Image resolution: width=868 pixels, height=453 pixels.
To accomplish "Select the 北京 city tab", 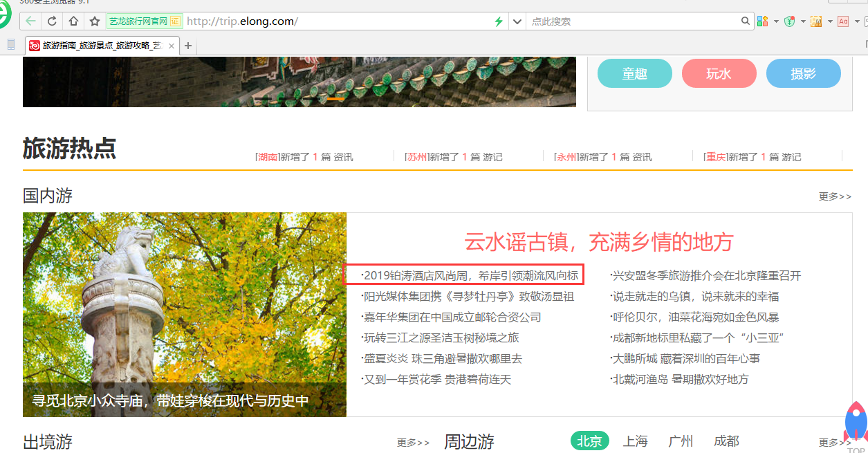I will pyautogui.click(x=590, y=441).
